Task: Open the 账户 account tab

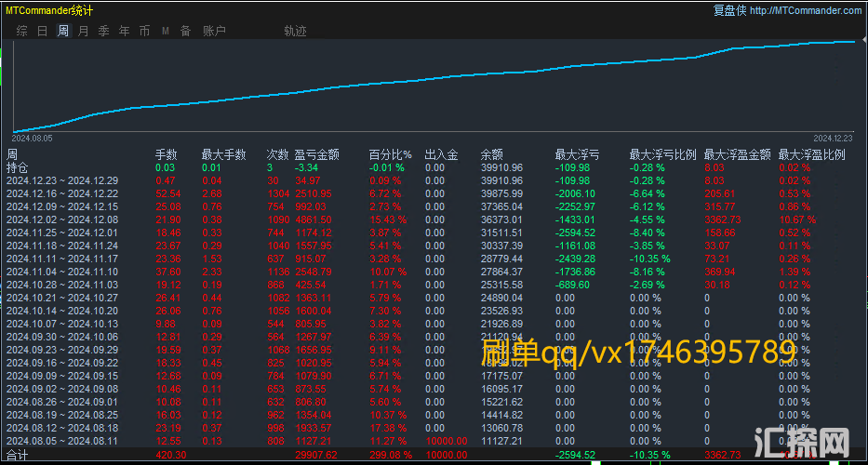Action: pyautogui.click(x=214, y=31)
